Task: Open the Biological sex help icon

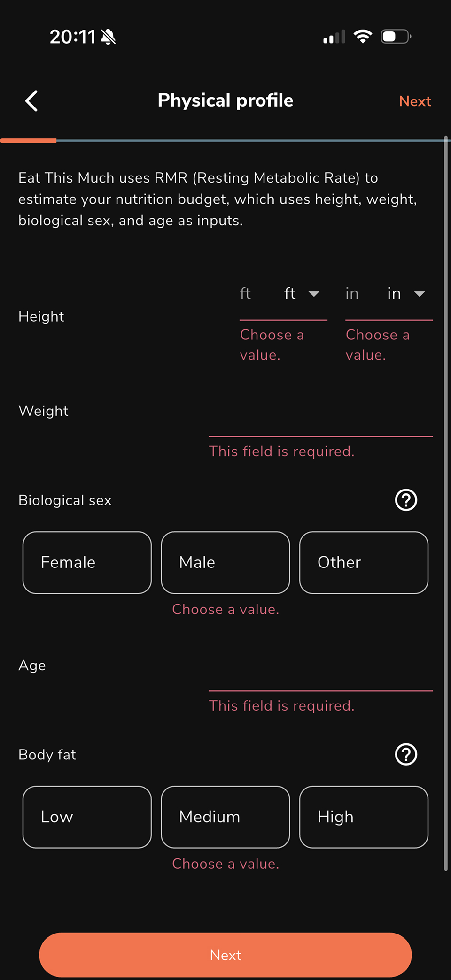Action: (406, 500)
